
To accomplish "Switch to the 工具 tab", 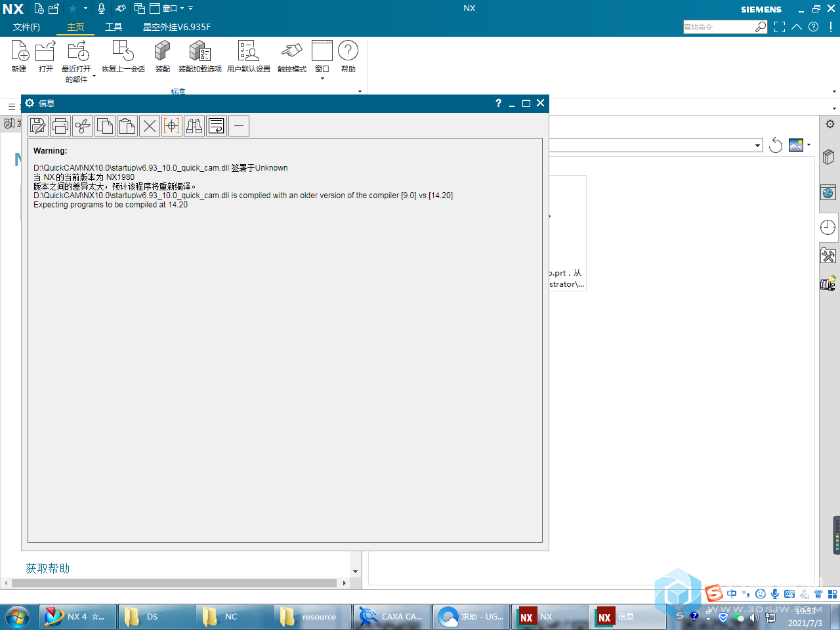I will [114, 27].
